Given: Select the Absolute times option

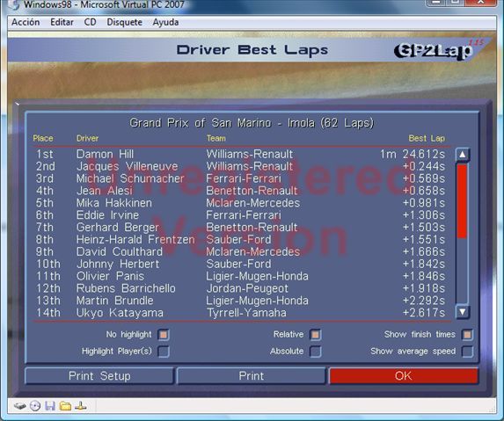Looking at the screenshot, I should pyautogui.click(x=316, y=352).
